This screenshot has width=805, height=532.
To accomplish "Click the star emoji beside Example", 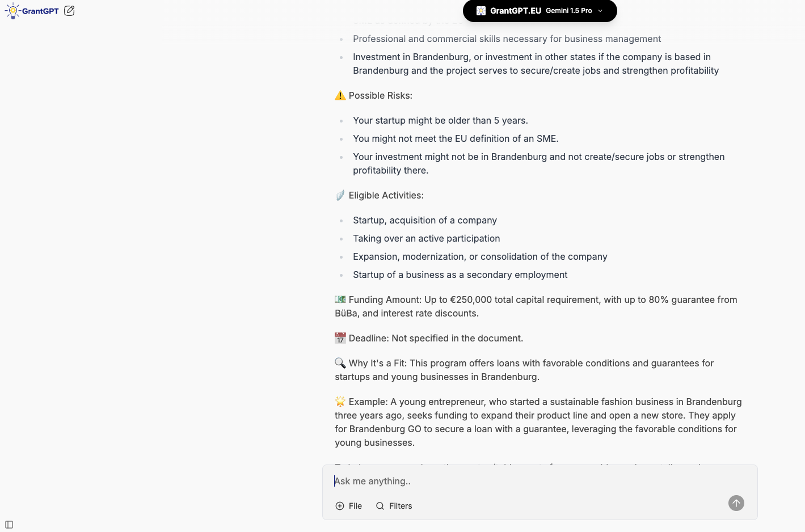I will [x=340, y=402].
